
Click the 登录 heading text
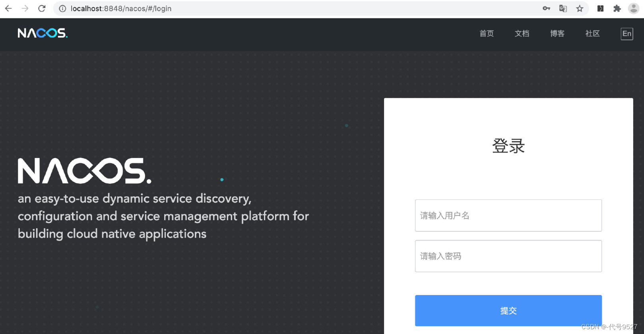[x=508, y=146]
